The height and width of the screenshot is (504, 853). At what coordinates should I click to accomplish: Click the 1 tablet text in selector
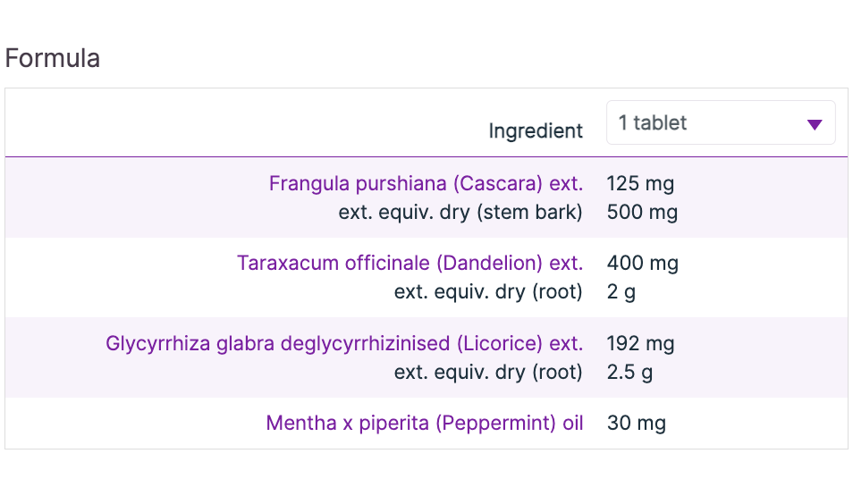tap(653, 123)
